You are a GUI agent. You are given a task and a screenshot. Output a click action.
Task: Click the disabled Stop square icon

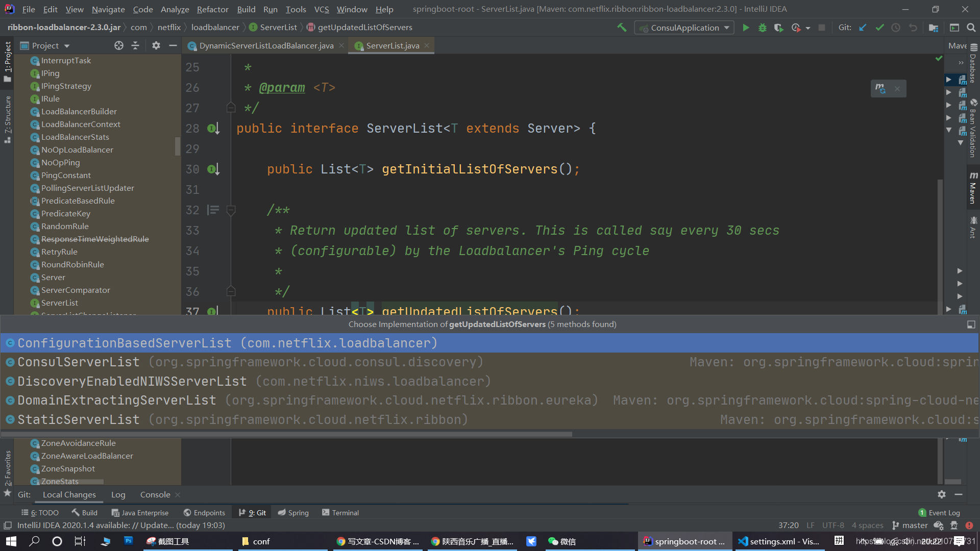tap(821, 28)
